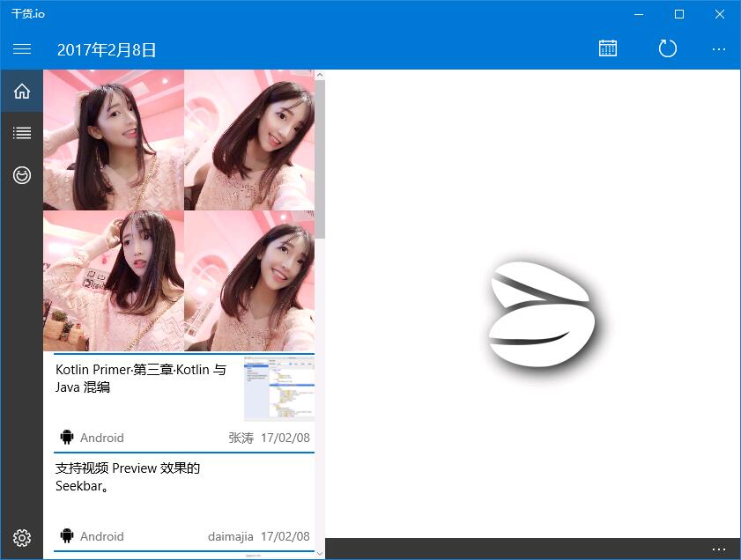
Task: Minimize the 干货.io window
Action: [x=639, y=14]
